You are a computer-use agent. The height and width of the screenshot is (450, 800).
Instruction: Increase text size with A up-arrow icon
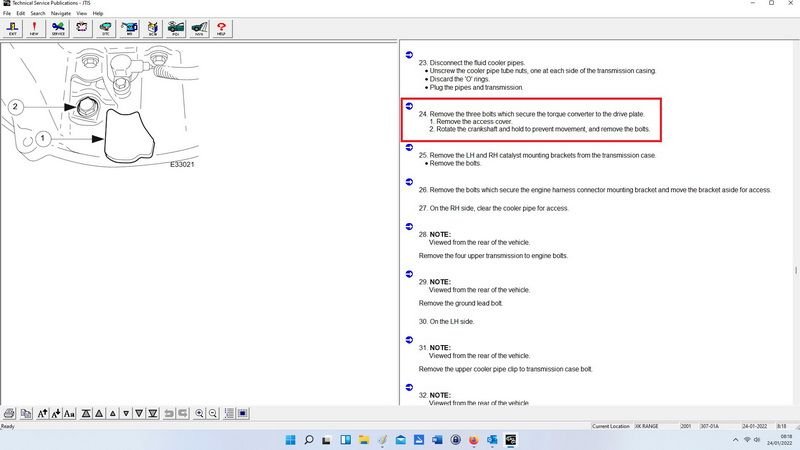43,413
